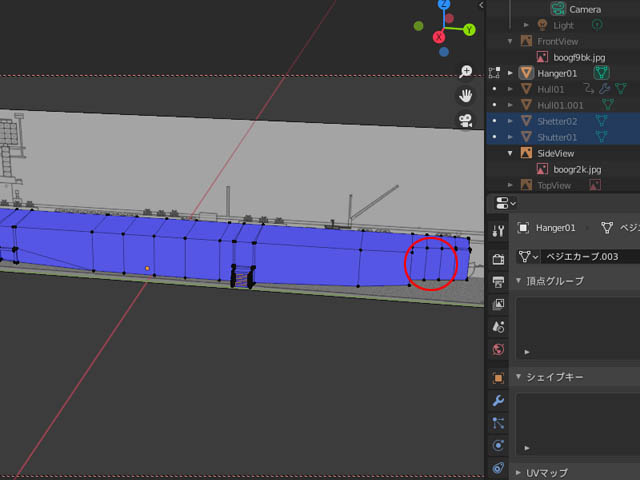Click the zoom view magnifier icon
640x480 pixels.
click(x=465, y=71)
